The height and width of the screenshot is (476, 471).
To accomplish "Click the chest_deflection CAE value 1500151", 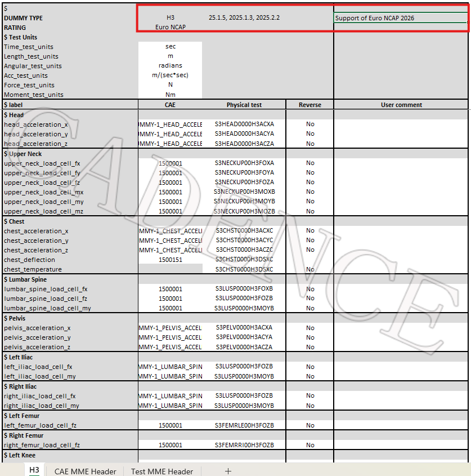I will (170, 260).
